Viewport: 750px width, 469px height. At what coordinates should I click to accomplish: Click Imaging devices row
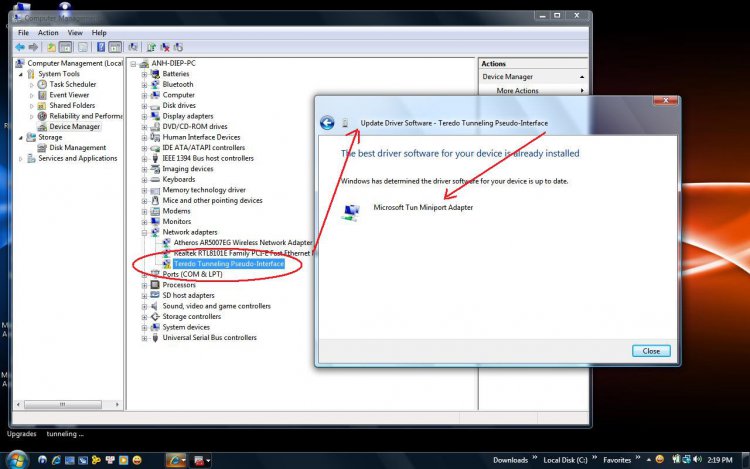point(188,169)
